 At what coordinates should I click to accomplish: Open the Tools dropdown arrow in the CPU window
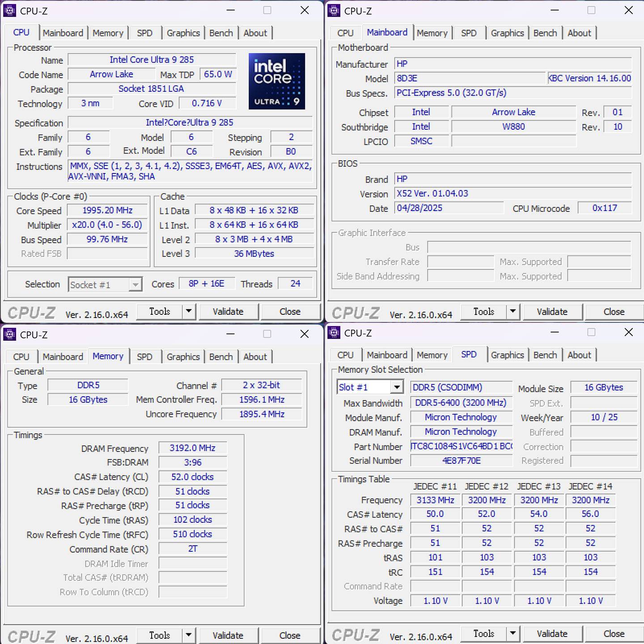[x=189, y=311]
